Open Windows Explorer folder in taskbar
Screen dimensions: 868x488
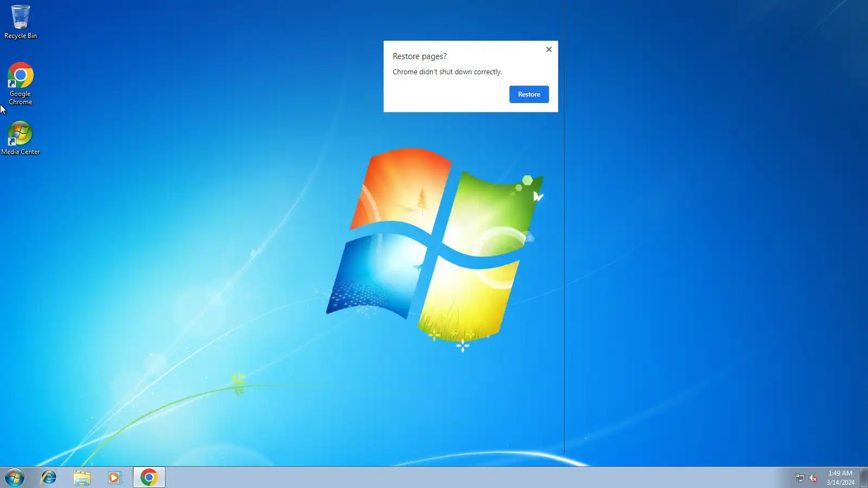[x=82, y=478]
